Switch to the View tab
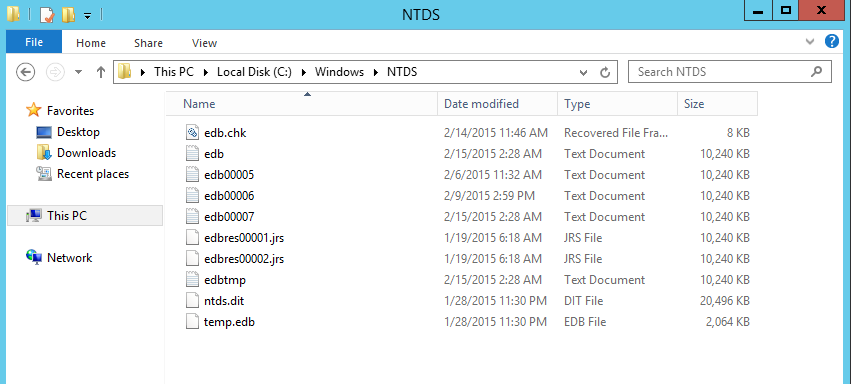Viewport: 851px width, 384px height. [x=205, y=43]
